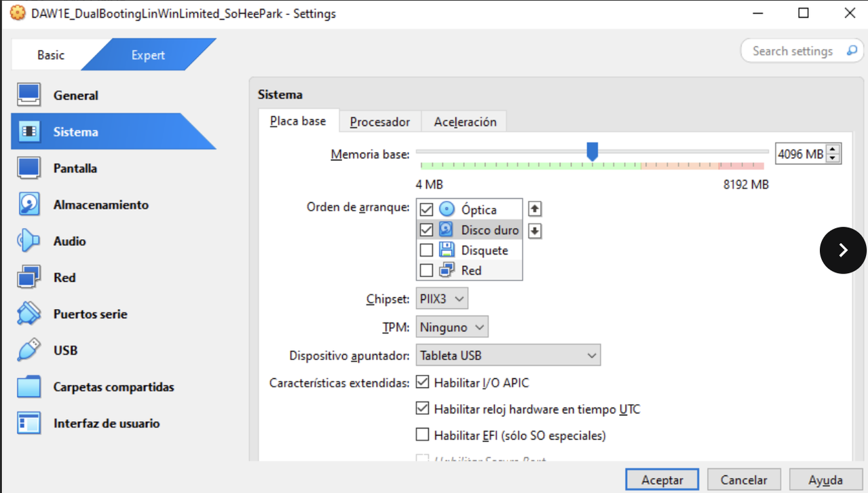Toggle Óptica boot checkbox
Image resolution: width=868 pixels, height=493 pixels.
(426, 210)
